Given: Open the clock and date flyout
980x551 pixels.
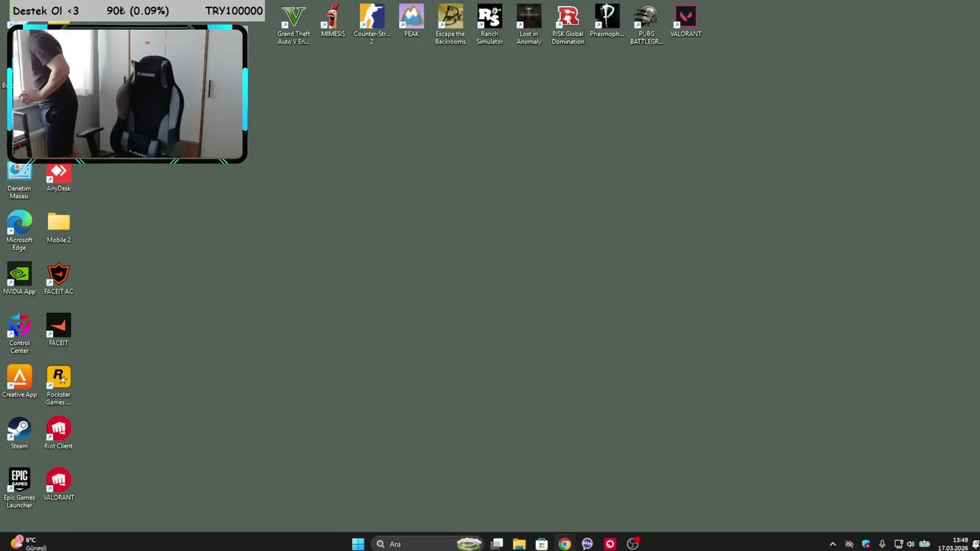Looking at the screenshot, I should coord(953,544).
